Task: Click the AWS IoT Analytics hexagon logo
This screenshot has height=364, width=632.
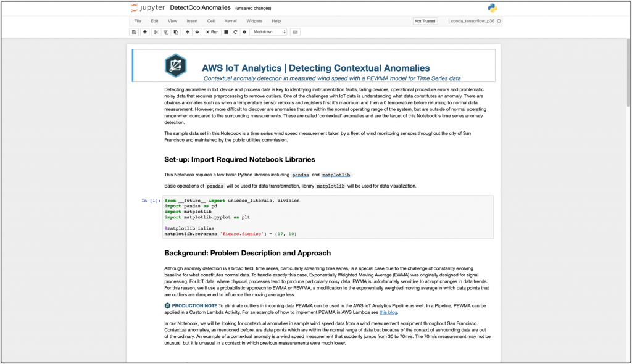Action: 175,65
